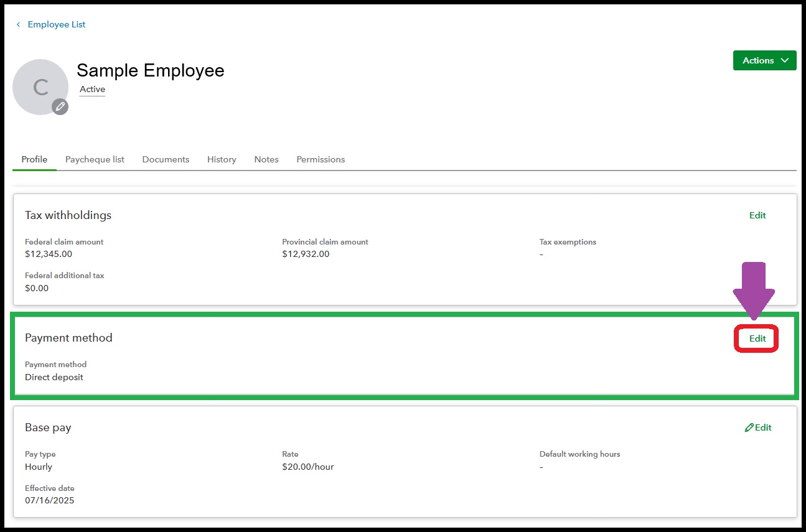
Task: Click the Default working hours label
Action: tap(579, 454)
